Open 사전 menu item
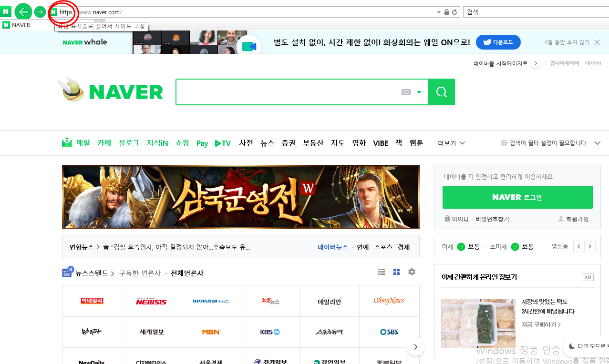Image resolution: width=609 pixels, height=364 pixels. tap(246, 142)
